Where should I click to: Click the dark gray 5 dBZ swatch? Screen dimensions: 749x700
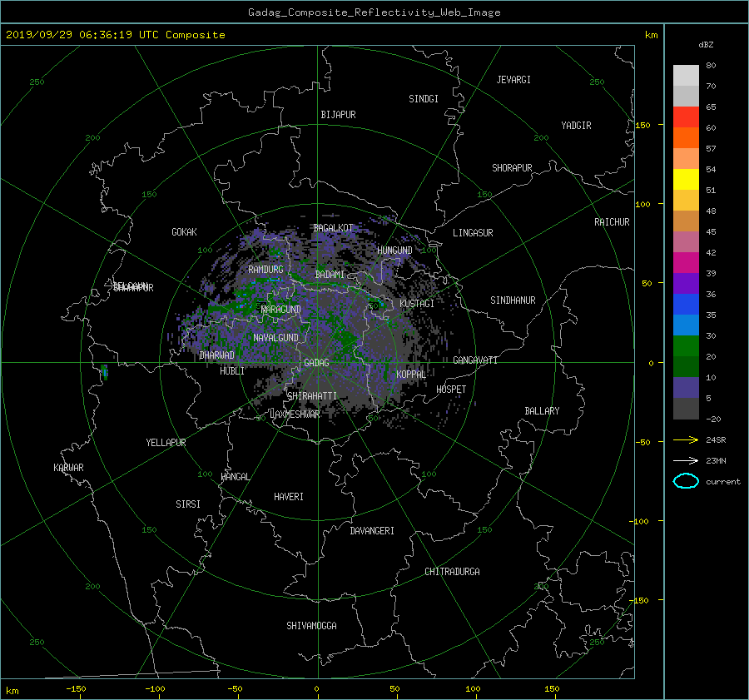(686, 408)
